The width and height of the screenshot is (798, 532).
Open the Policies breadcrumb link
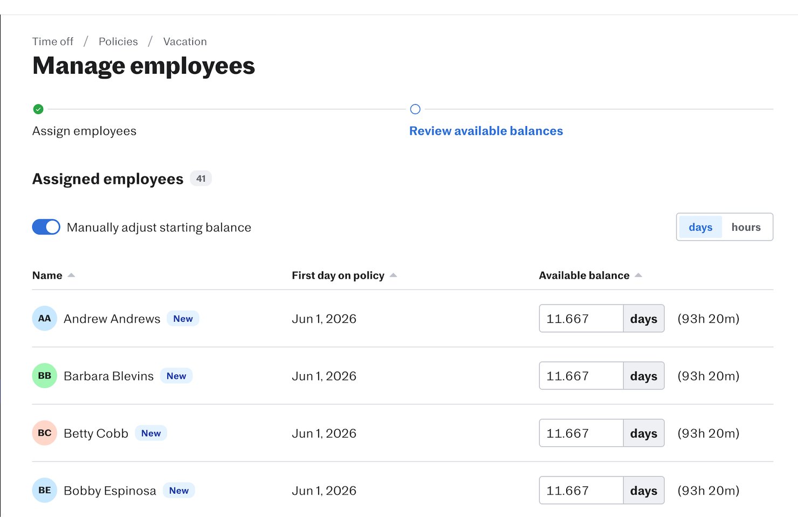118,42
